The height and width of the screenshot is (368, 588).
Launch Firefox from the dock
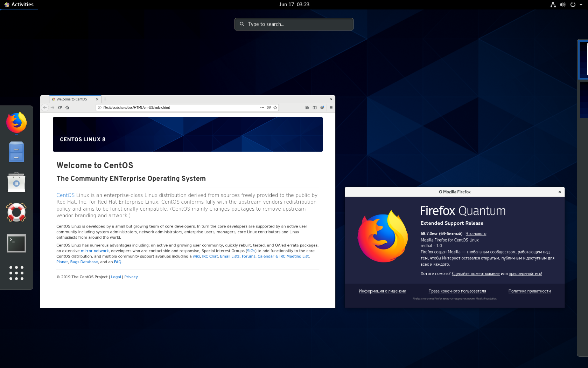click(x=16, y=122)
